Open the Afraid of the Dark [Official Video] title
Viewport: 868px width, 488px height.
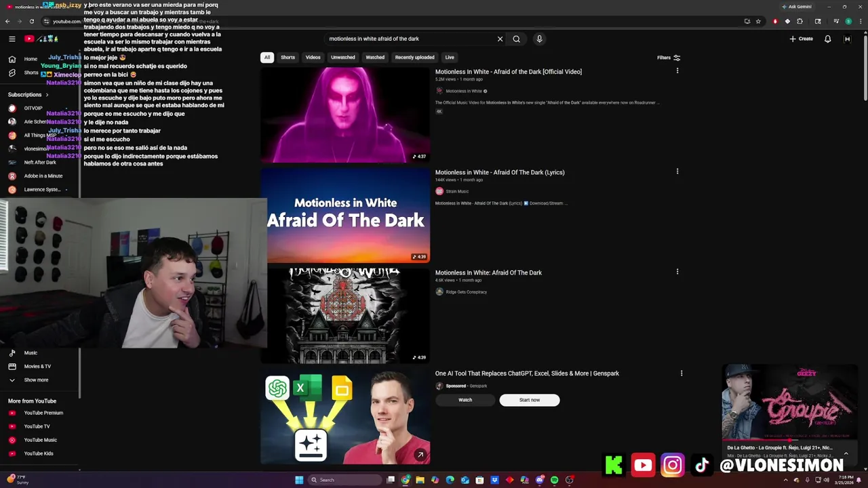[508, 72]
